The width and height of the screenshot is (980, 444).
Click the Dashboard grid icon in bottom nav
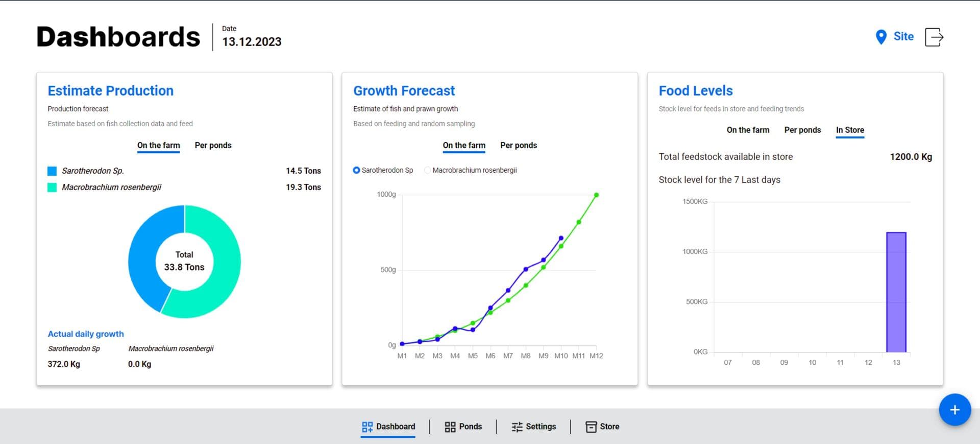tap(367, 427)
